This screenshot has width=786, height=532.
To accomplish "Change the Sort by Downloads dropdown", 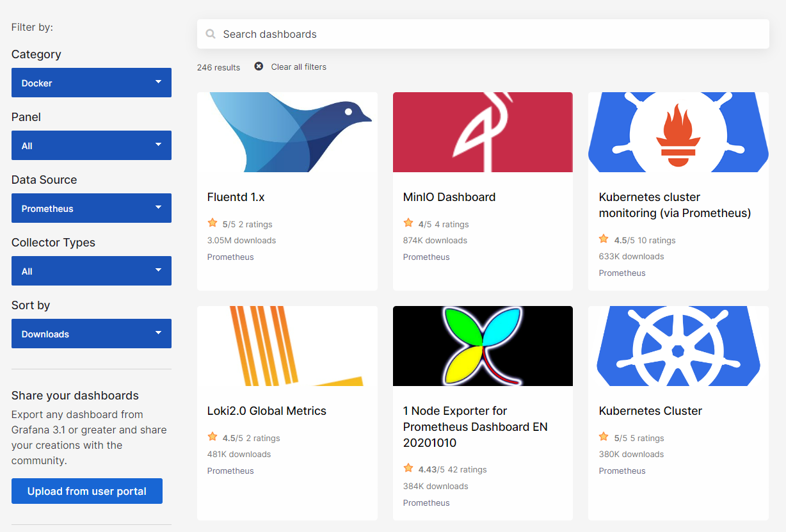I will [x=92, y=334].
